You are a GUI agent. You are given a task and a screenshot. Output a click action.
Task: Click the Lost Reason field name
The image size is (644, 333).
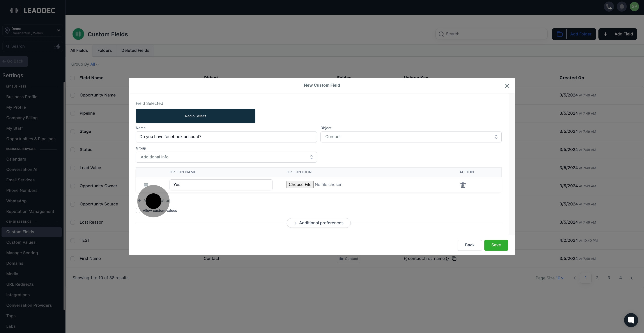coord(92,222)
